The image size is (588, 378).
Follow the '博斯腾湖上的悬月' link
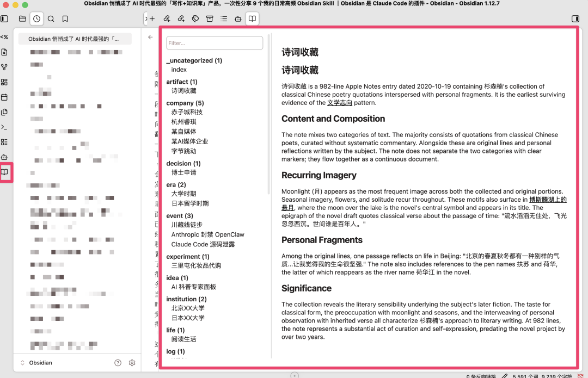click(548, 200)
